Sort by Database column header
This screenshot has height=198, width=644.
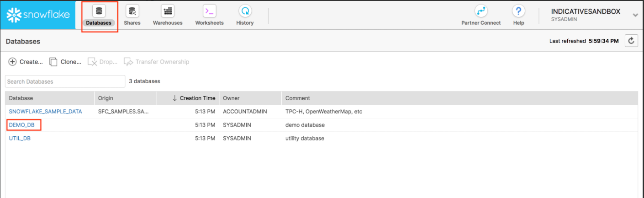[x=49, y=98]
